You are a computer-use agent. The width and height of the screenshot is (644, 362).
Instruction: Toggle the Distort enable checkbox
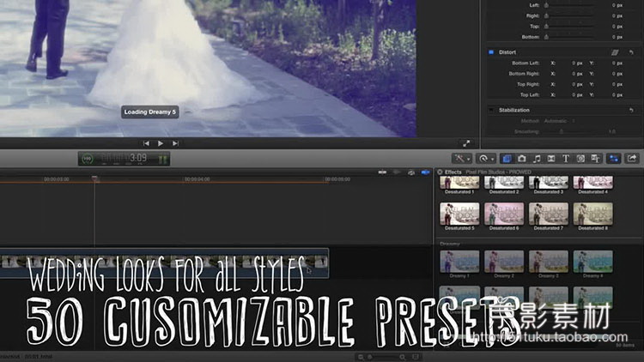tap(491, 52)
